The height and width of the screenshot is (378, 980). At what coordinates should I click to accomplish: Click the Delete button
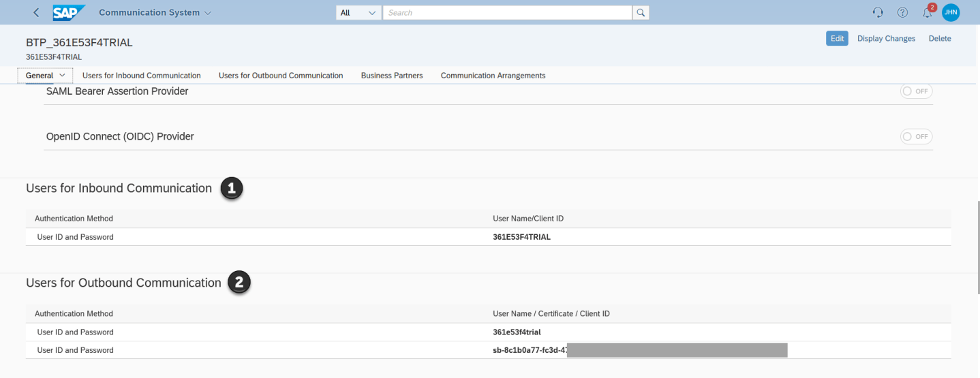(940, 38)
